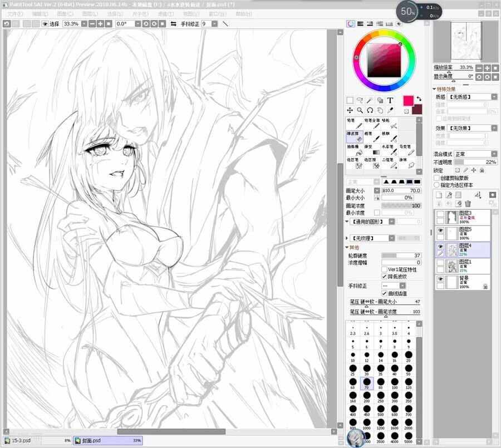Delete layer using trash can icon
501x448 pixels.
click(x=468, y=204)
